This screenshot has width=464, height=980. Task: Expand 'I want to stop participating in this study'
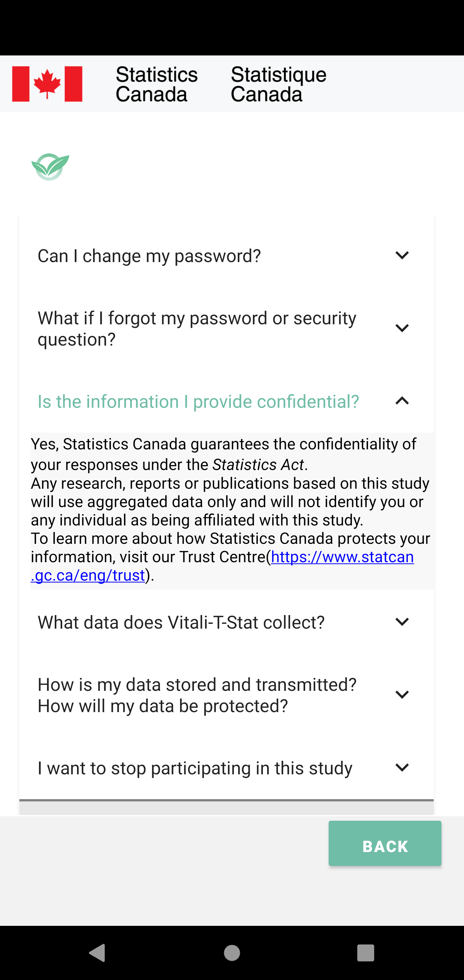195,767
